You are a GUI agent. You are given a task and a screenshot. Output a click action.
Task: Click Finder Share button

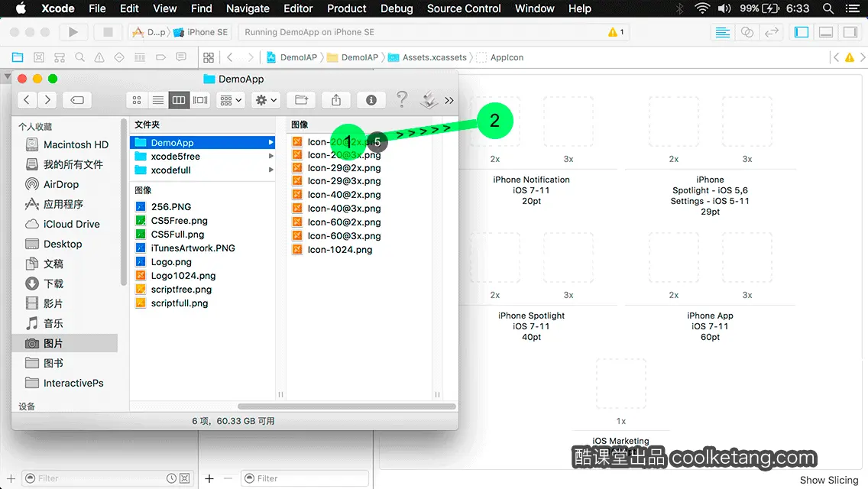pos(336,100)
